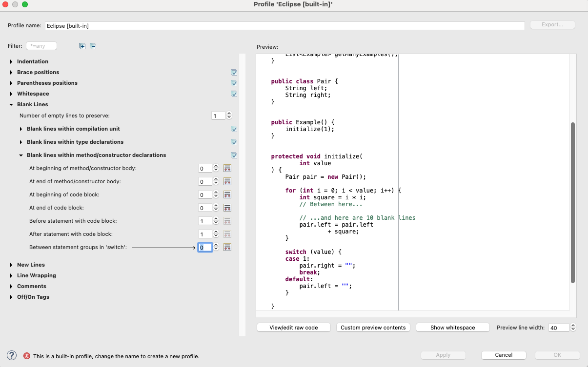Click the Custom preview contents button
The height and width of the screenshot is (367, 588).
pyautogui.click(x=373, y=328)
